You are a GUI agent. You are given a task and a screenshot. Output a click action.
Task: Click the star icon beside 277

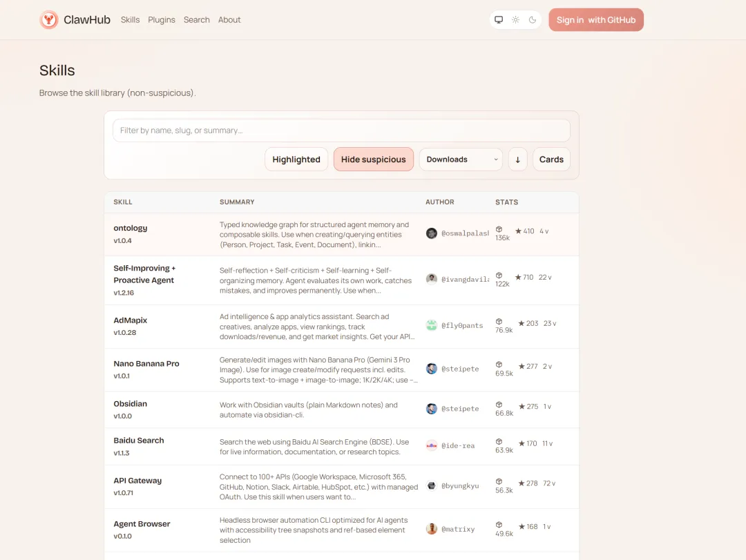522,367
